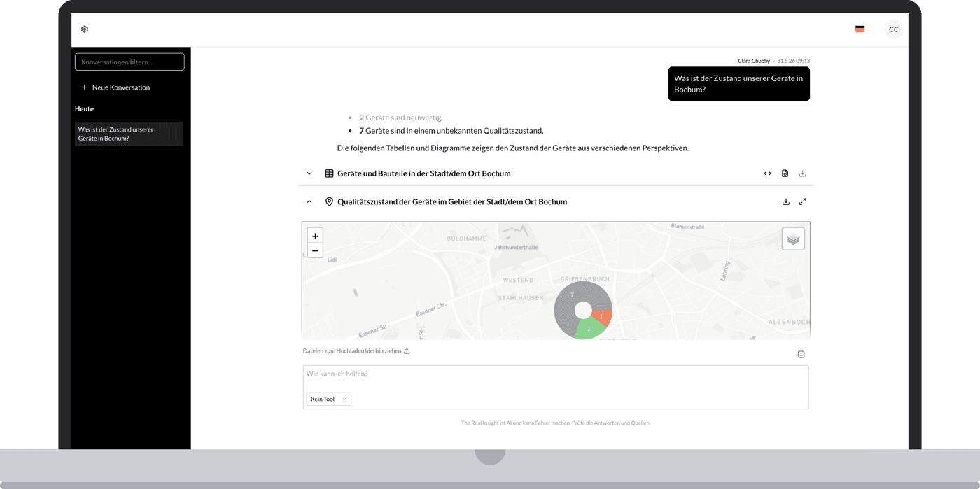Click the plus icon for Neue Konversation
Screen dimensions: 980x489
(85, 87)
